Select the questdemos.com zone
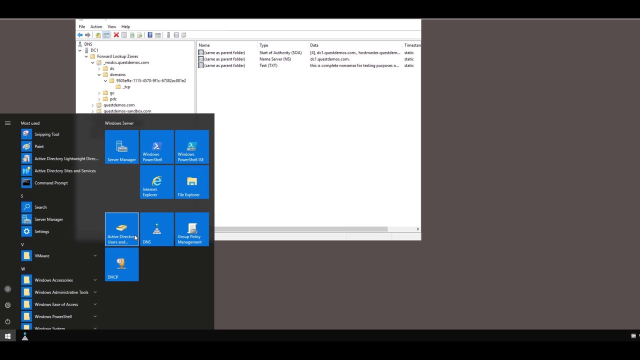 (x=119, y=105)
